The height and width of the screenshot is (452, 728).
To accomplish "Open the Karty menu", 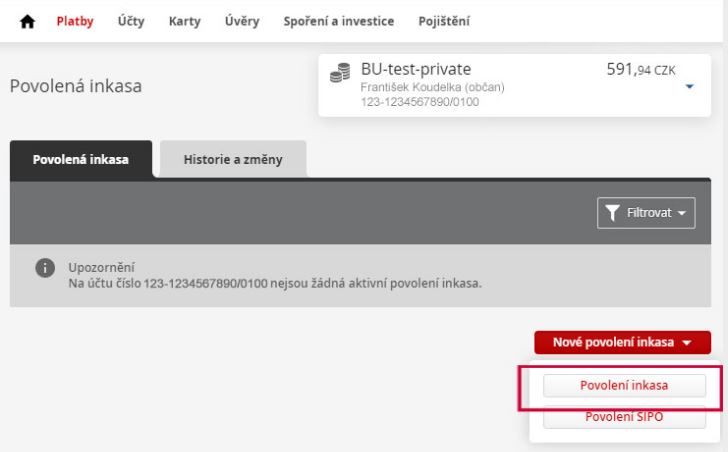I will pos(184,21).
